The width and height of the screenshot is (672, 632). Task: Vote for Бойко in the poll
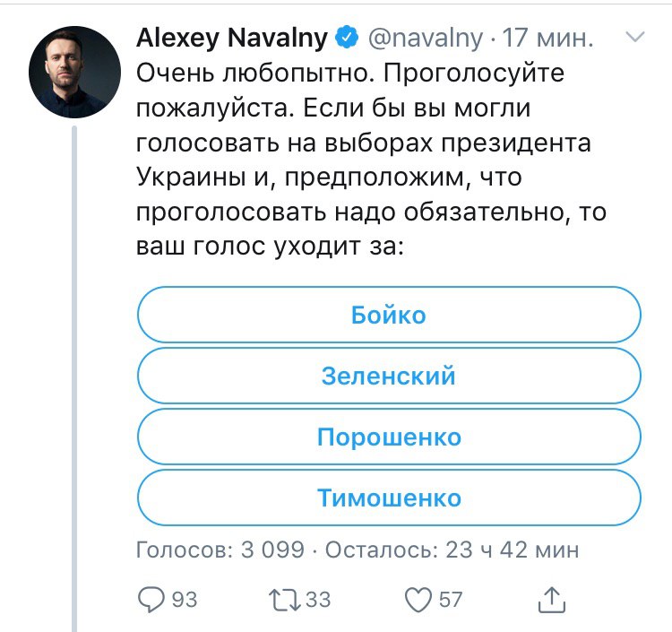[389, 315]
